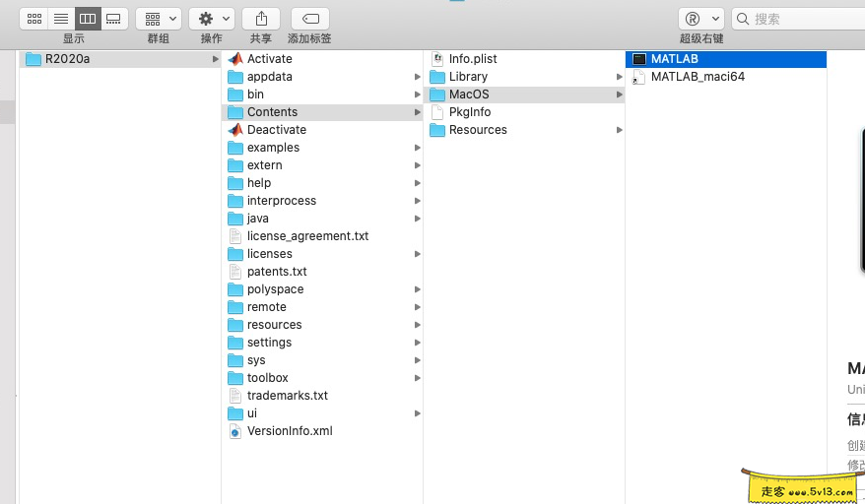This screenshot has height=504, width=865.
Task: Open the group-by dropdown
Action: 159,19
